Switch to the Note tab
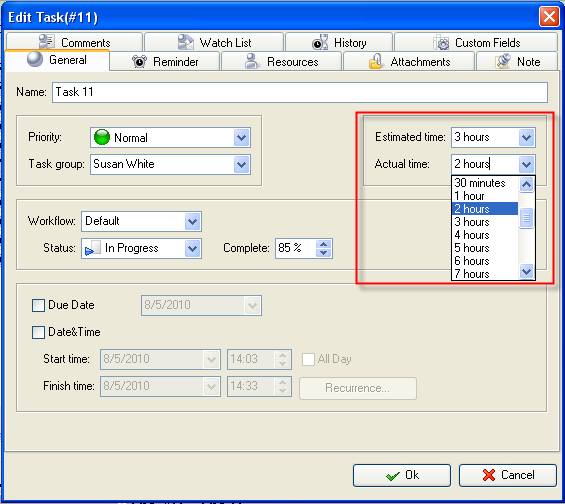 coord(517,61)
